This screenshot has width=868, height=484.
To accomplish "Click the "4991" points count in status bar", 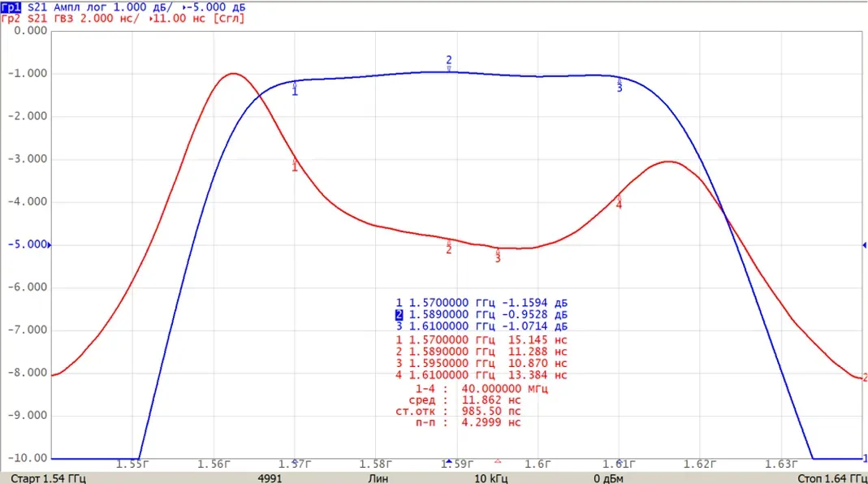I will 270,478.
